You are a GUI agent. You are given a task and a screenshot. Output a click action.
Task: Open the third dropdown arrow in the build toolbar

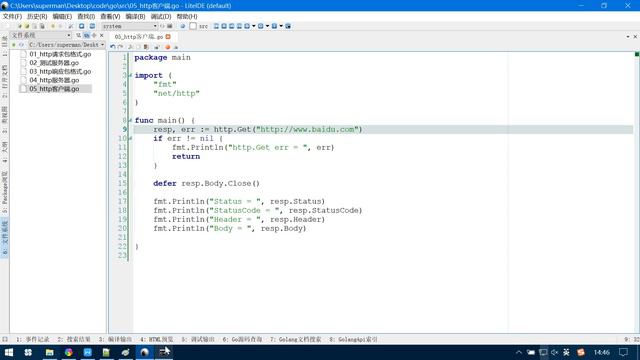pos(281,26)
